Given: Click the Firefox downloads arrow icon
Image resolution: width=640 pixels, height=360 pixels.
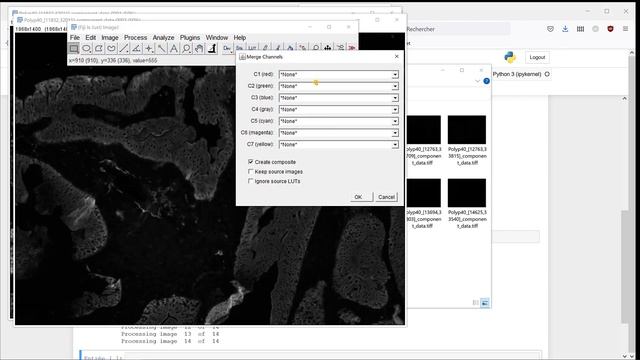Looking at the screenshot, I should pyautogui.click(x=565, y=29).
